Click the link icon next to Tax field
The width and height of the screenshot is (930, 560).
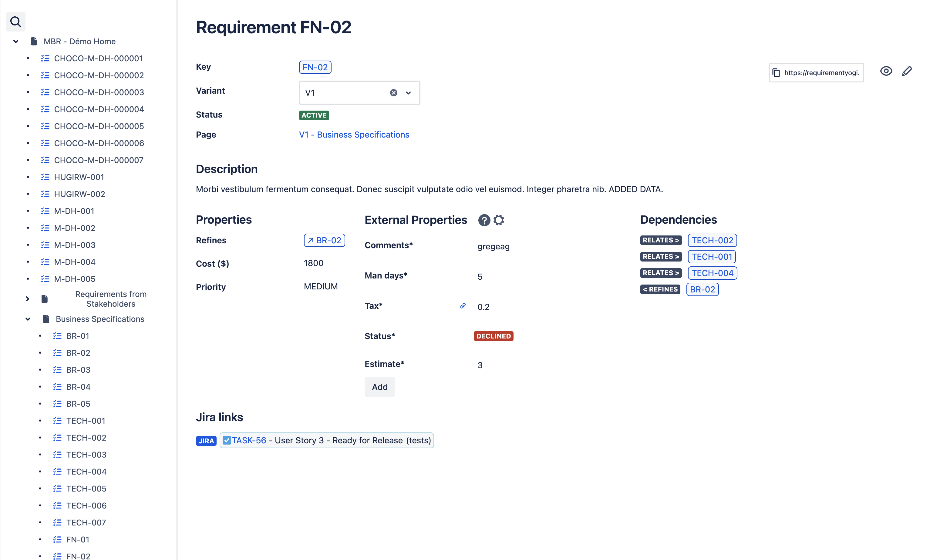click(x=463, y=306)
